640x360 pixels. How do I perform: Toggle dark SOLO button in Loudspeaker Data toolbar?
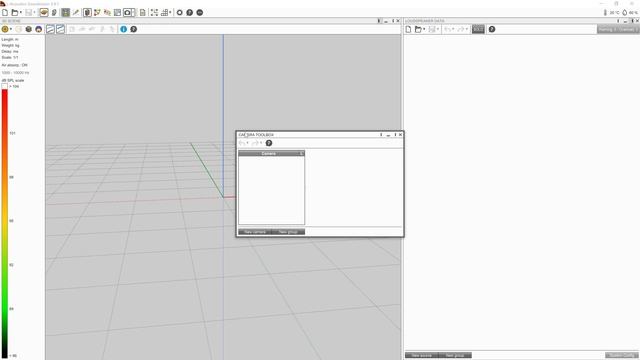(x=478, y=29)
